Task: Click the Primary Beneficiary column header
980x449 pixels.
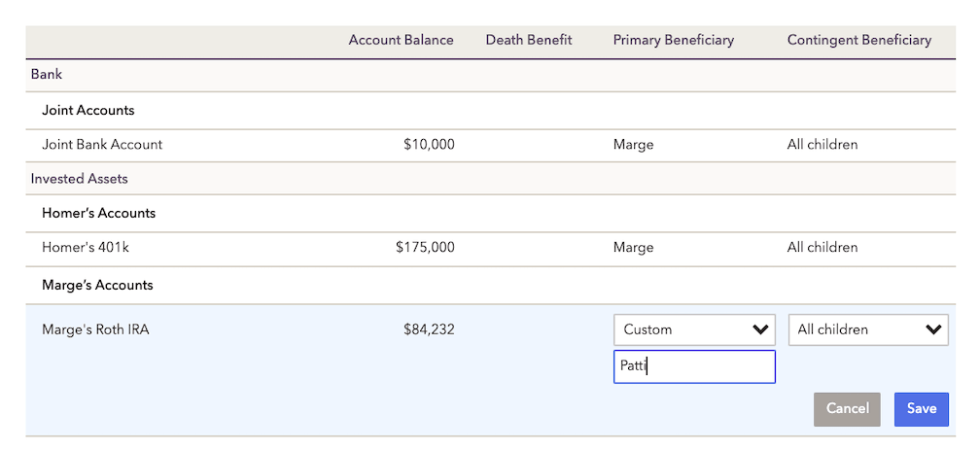Action: (673, 40)
